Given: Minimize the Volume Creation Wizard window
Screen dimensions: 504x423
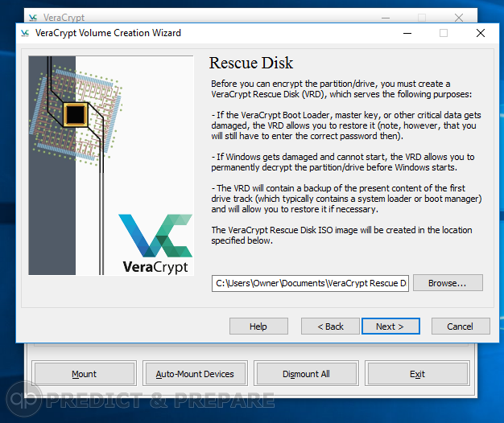Looking at the screenshot, I should [407, 33].
